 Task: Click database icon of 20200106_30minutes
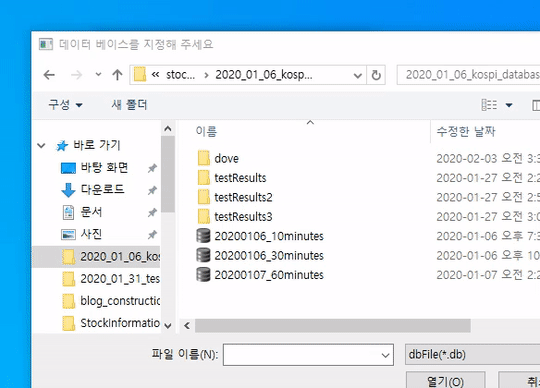[x=203, y=255]
